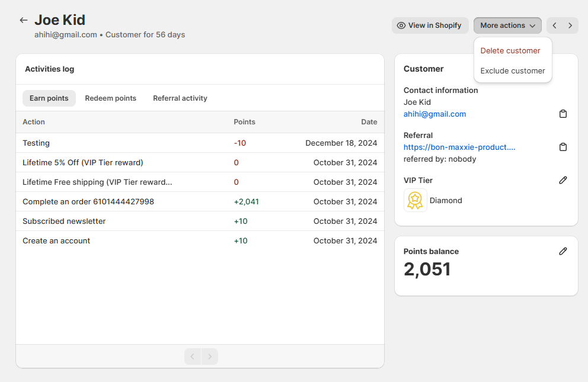The width and height of the screenshot is (588, 382).
Task: Open the customer in Shopify
Action: (430, 25)
